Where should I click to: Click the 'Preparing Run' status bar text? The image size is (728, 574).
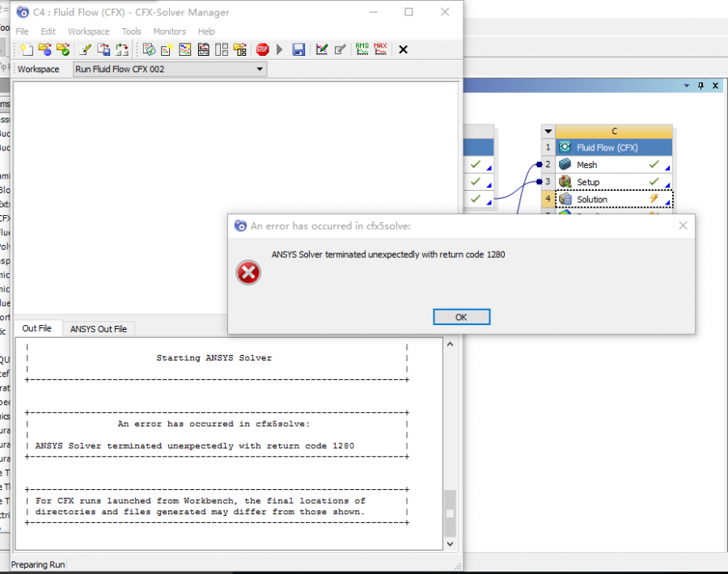[x=38, y=565]
